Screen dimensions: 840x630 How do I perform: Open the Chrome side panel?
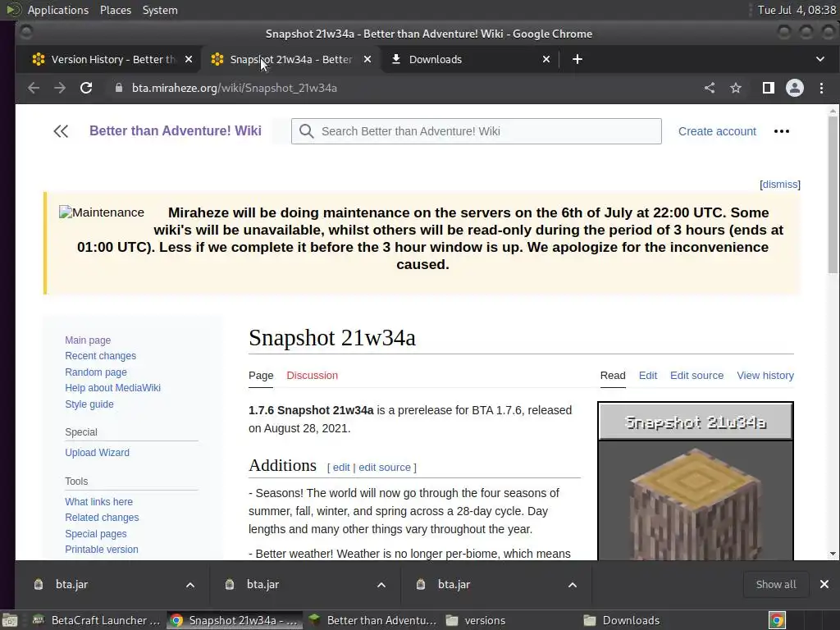[768, 88]
